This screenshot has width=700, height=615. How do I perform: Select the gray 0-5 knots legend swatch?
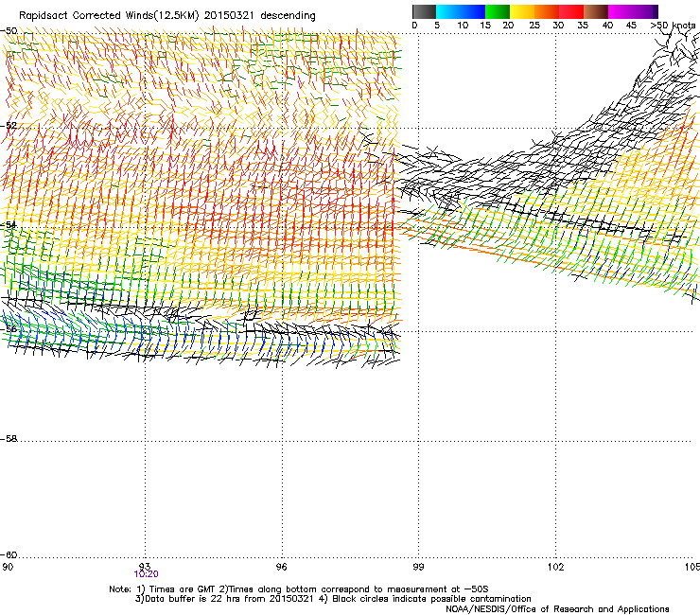pos(424,11)
